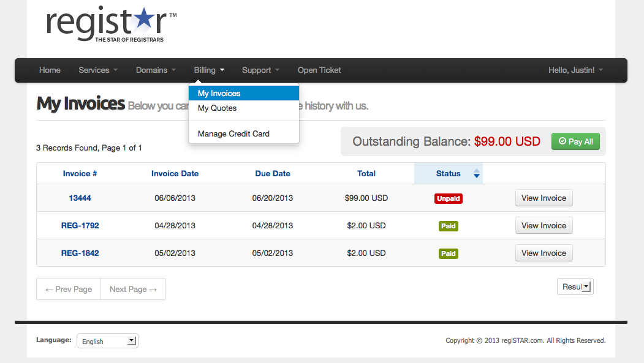Open the Hello, Justin! account menu

point(575,70)
